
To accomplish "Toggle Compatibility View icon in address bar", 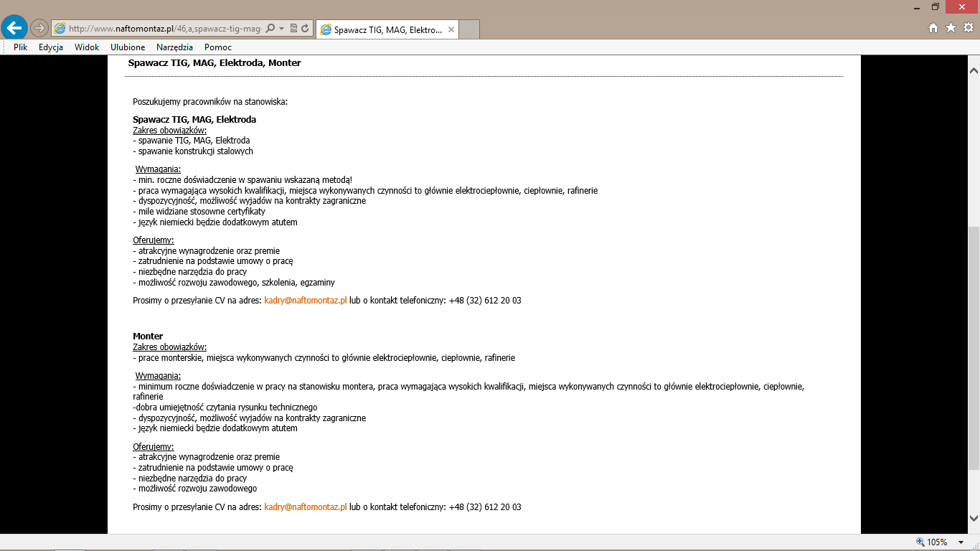I will tap(293, 29).
